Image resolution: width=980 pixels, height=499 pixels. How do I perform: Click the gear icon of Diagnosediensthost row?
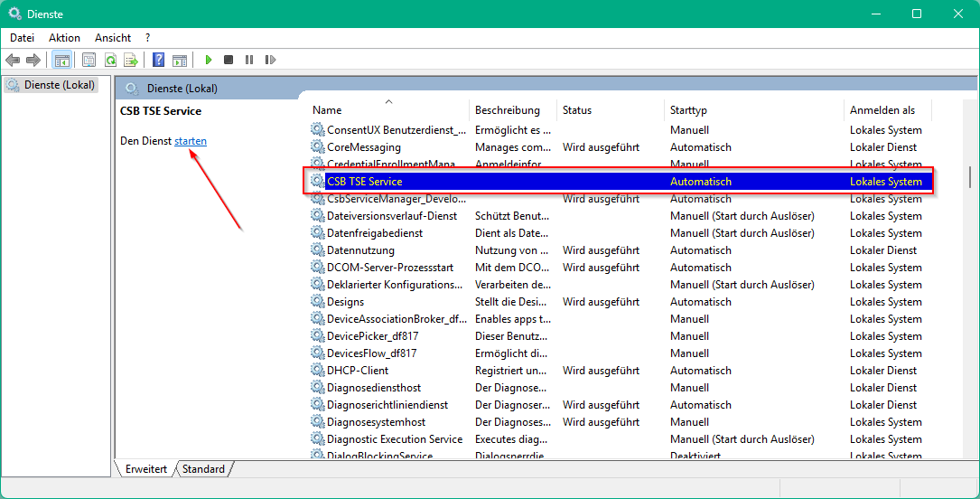(x=318, y=388)
